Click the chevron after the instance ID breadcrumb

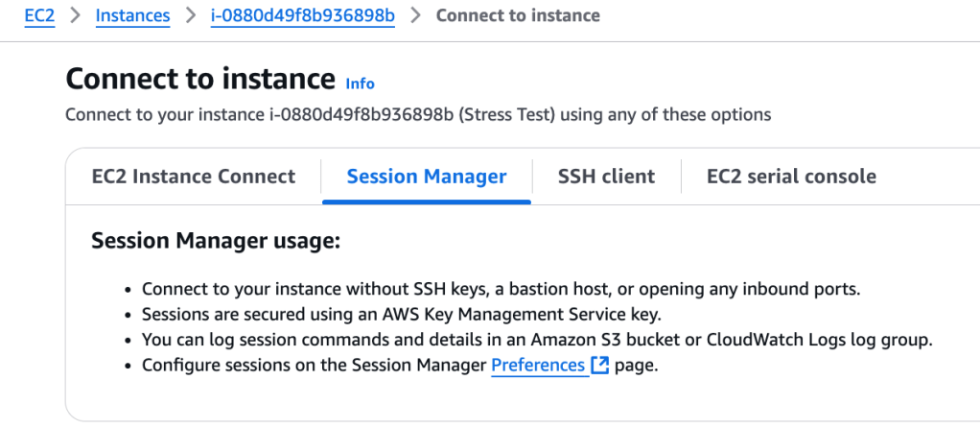[415, 16]
